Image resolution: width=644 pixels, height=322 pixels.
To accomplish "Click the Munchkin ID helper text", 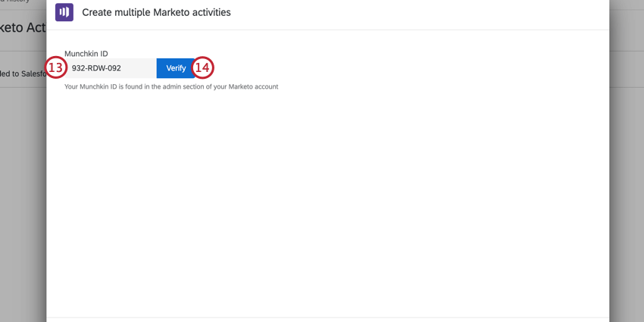I will tap(170, 87).
